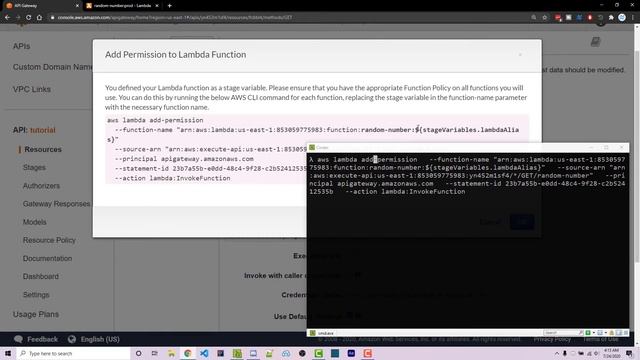Open the APIs section in sidebar
Viewport: 640px width, 360px height.
(21, 46)
